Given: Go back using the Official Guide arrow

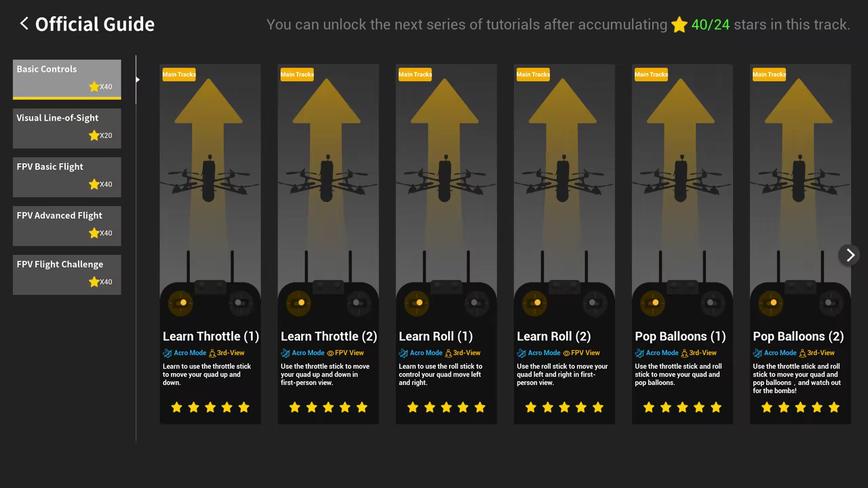Looking at the screenshot, I should click(x=24, y=24).
